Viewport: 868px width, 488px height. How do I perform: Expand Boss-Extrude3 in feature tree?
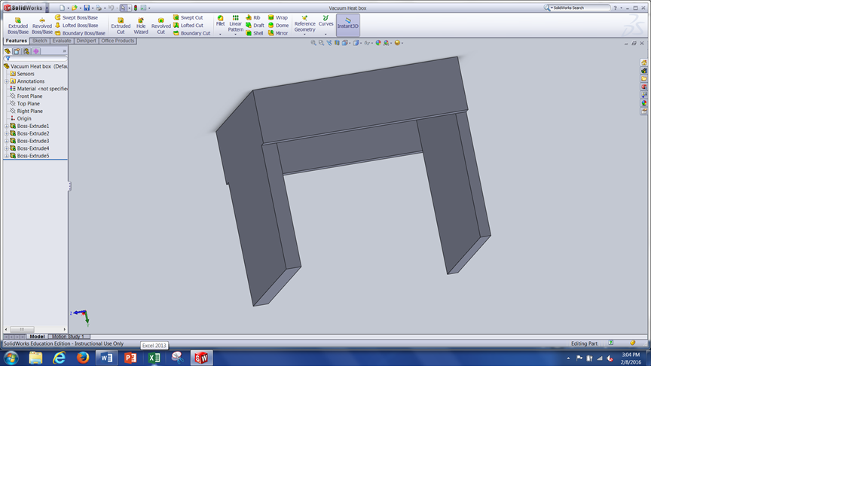7,141
